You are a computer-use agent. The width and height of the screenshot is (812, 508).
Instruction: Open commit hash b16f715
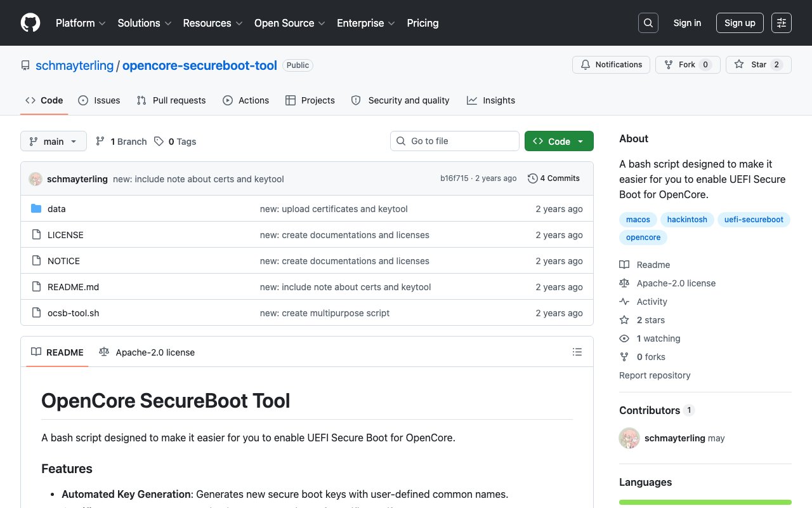[x=454, y=178]
